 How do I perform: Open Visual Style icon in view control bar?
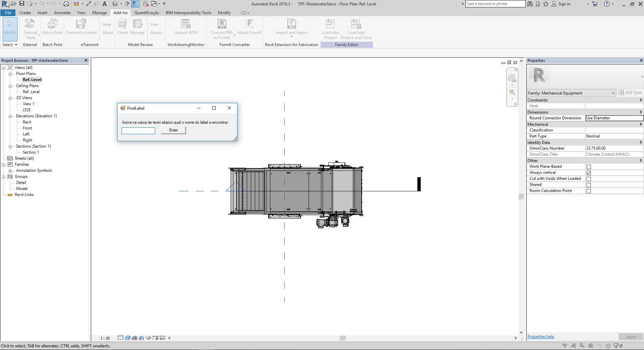128,338
